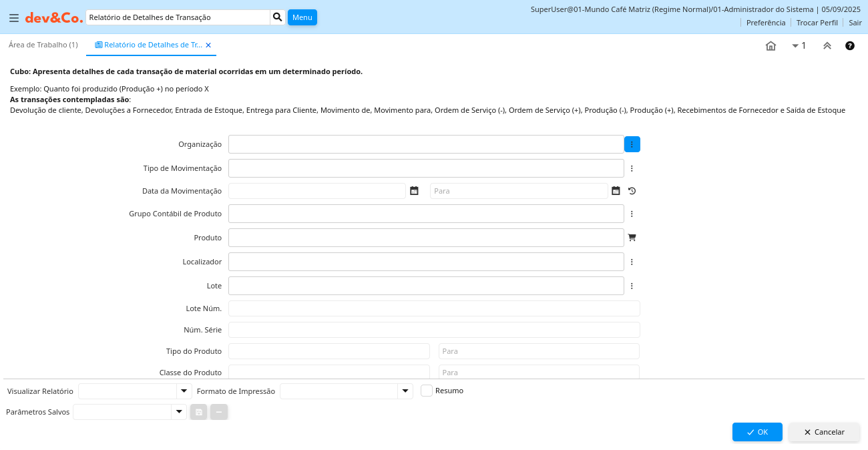
Task: Click the OK button
Action: pyautogui.click(x=757, y=432)
